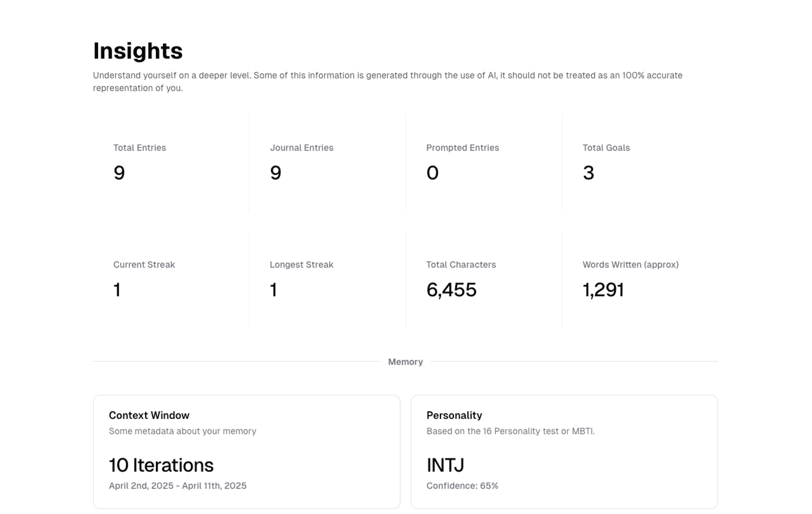812x514 pixels.
Task: Click the Words Written (approx) label
Action: (x=630, y=265)
